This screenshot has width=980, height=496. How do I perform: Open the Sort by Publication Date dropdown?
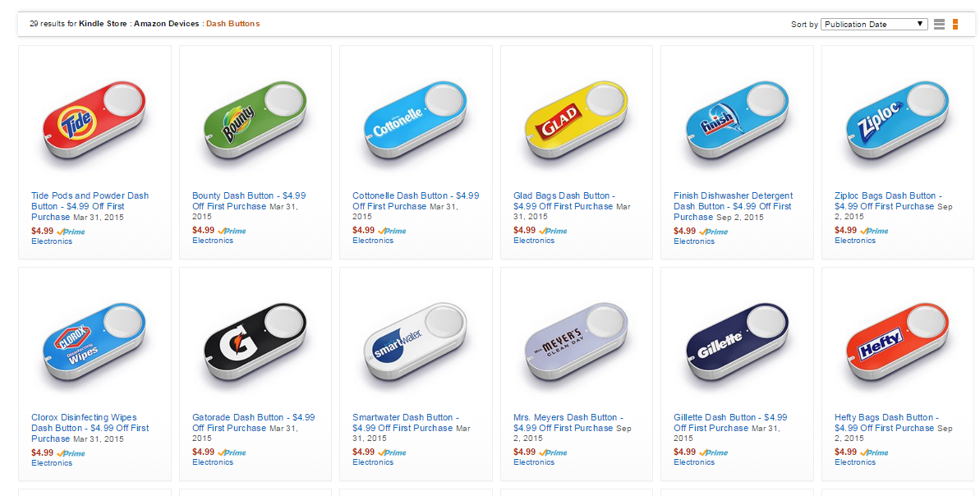click(x=875, y=25)
